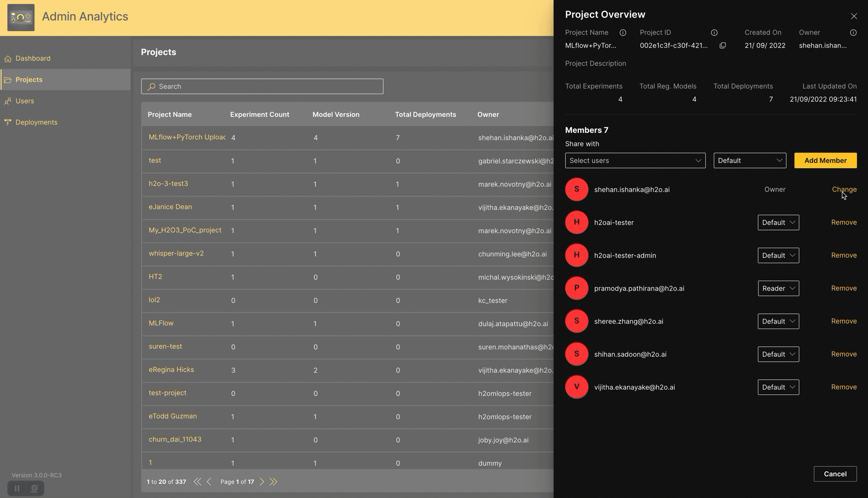Open the role dropdown beside Add Member
The width and height of the screenshot is (868, 498).
click(749, 161)
